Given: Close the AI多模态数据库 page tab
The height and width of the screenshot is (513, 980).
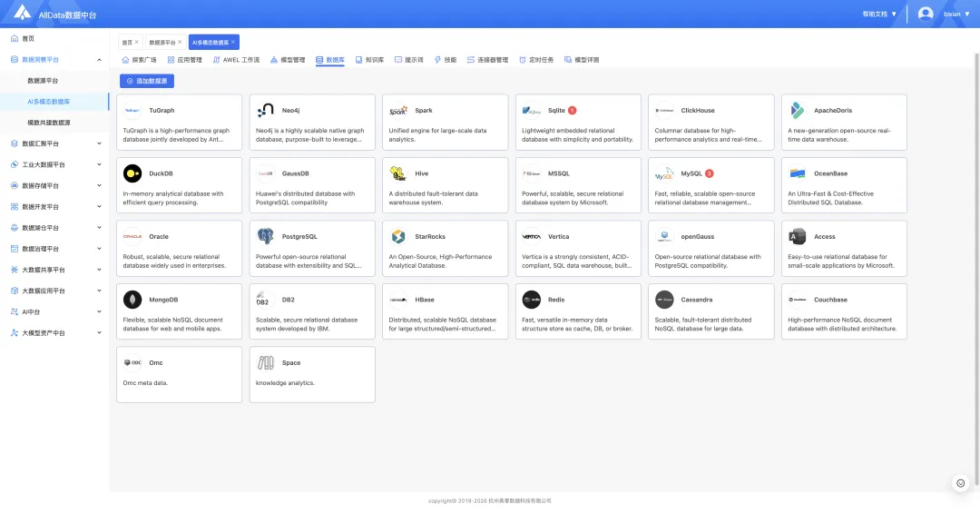Looking at the screenshot, I should (x=233, y=42).
